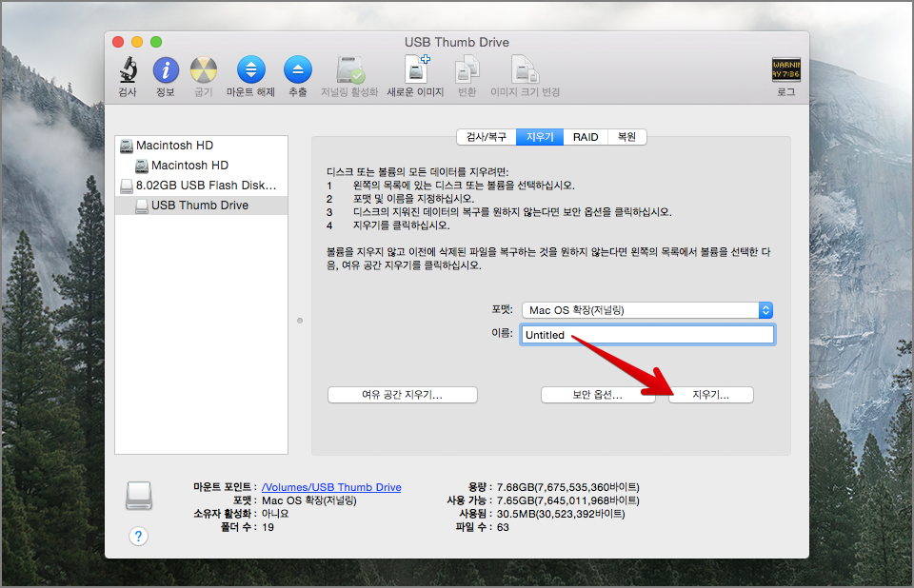Click the 이미지 크기 변경 toolbar icon
Screen dimensions: 914x588
(525, 69)
